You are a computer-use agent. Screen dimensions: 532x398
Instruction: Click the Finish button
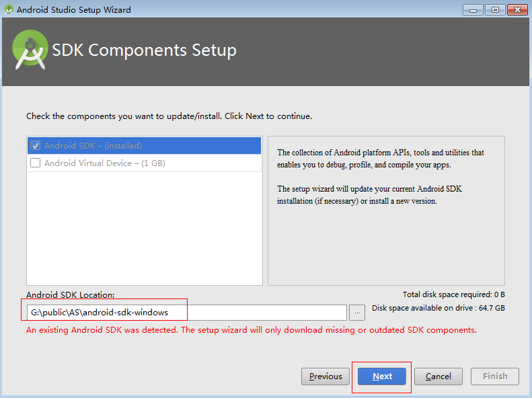(495, 376)
